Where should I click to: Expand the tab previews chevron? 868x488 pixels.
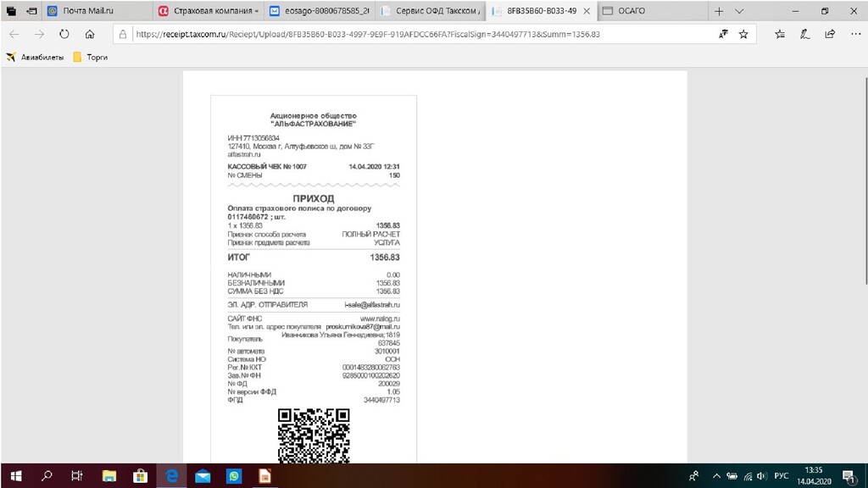[x=739, y=11]
